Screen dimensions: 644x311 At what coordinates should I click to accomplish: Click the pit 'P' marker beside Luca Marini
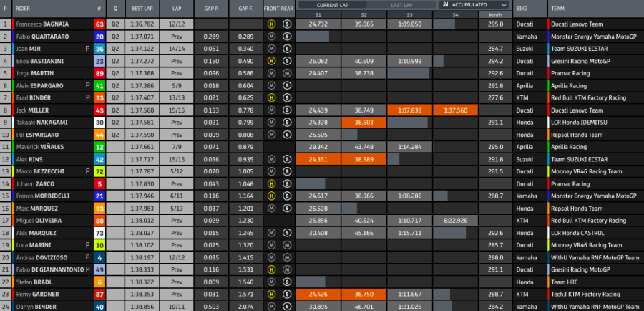[x=87, y=244]
